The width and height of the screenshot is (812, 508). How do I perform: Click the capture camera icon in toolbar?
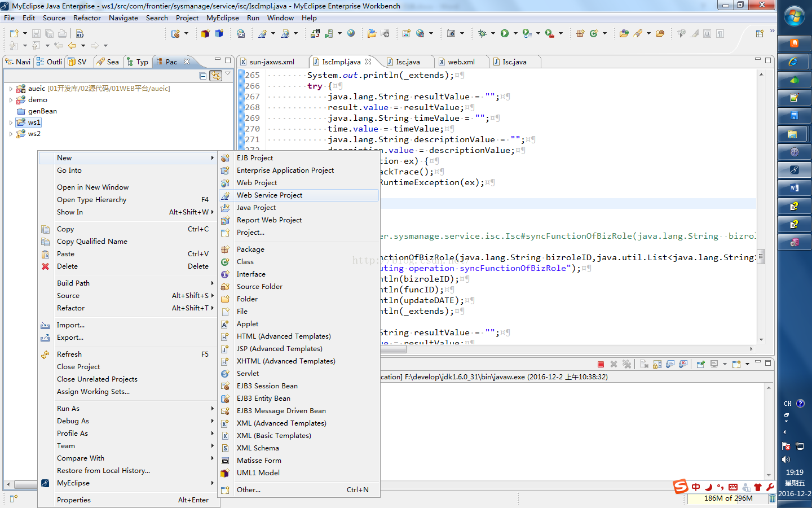(451, 34)
